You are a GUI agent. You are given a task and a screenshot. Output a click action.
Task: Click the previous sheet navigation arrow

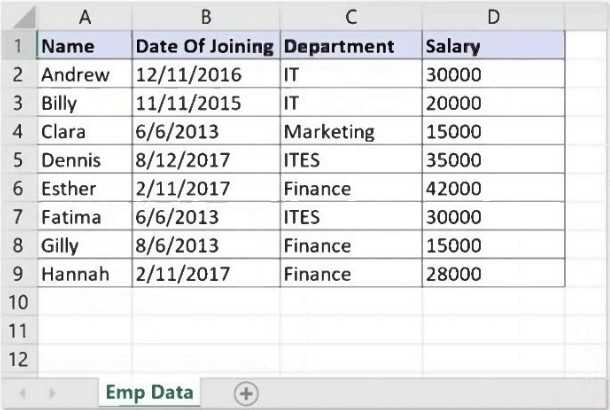[23, 394]
